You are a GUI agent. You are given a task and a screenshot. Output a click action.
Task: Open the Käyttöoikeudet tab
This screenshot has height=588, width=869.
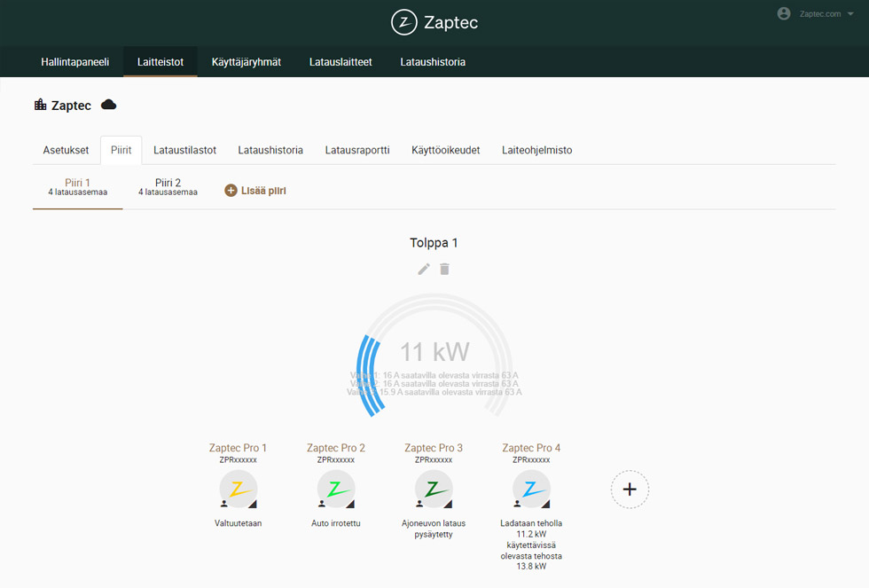click(445, 150)
